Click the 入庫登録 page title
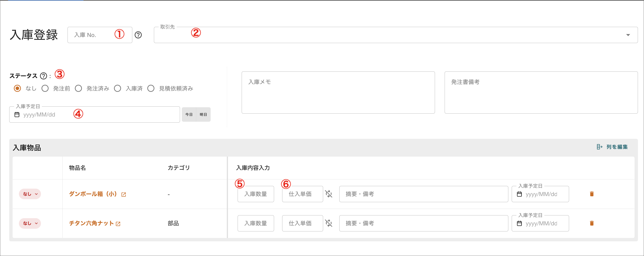This screenshot has width=644, height=256. tap(34, 35)
